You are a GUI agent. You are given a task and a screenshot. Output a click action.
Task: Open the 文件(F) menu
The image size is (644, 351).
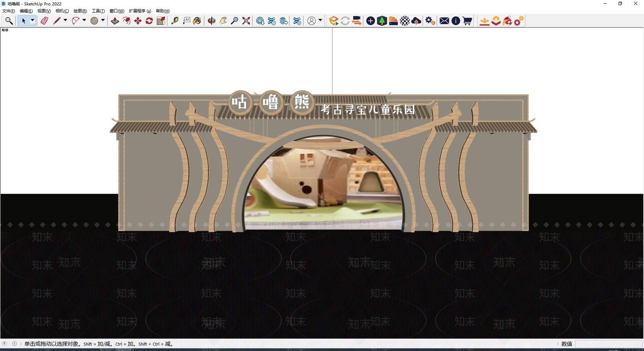(8, 11)
